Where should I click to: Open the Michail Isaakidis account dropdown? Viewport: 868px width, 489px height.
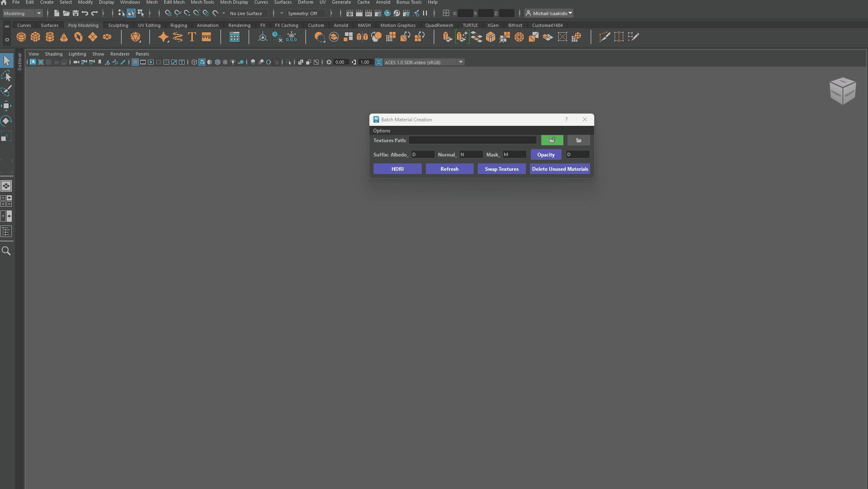[549, 13]
